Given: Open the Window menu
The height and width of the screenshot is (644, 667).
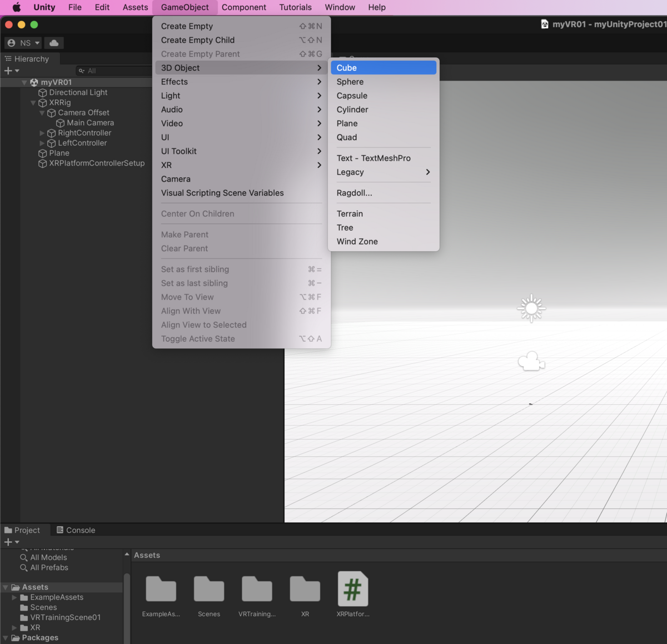Looking at the screenshot, I should click(340, 7).
